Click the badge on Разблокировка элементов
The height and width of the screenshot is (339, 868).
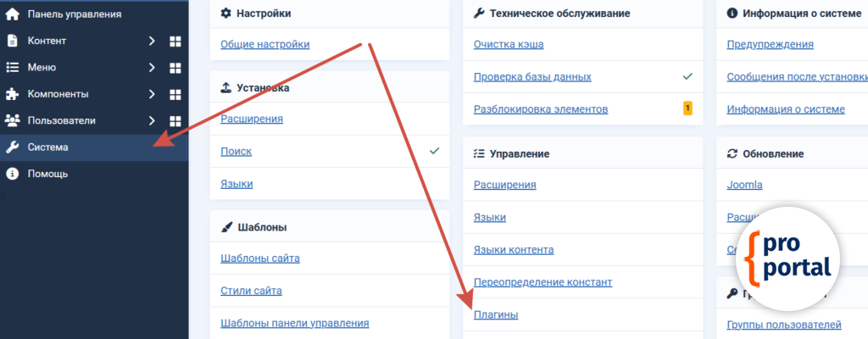(687, 108)
